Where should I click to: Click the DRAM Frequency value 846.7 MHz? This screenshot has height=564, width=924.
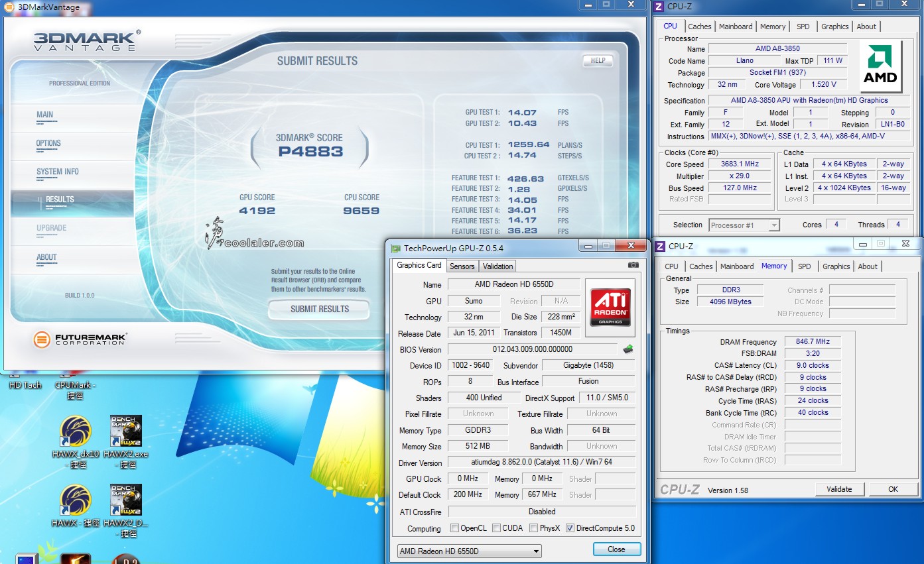click(812, 341)
